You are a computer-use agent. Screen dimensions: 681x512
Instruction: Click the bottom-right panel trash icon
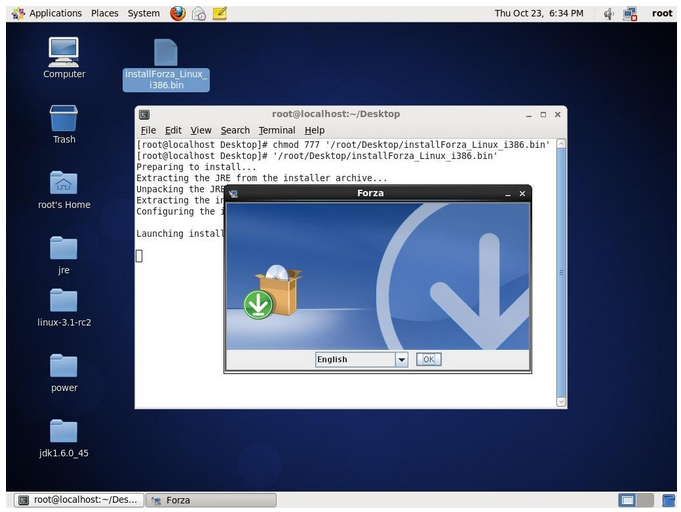(x=668, y=500)
